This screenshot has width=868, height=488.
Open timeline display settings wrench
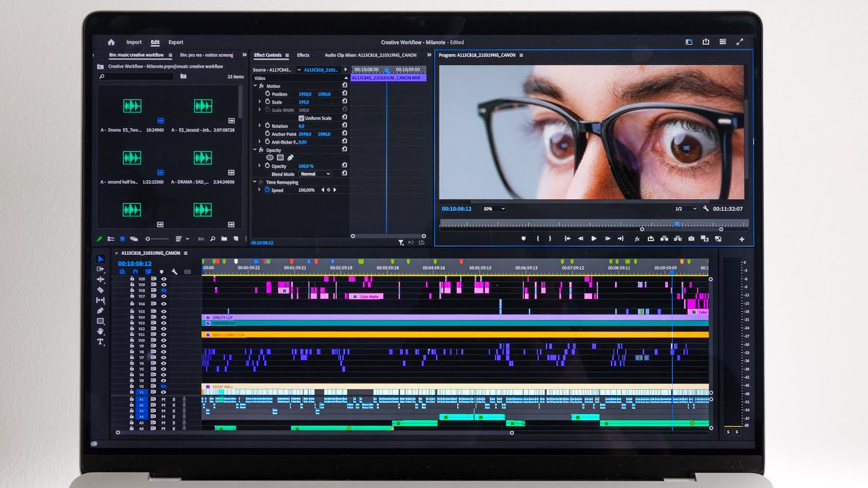174,272
